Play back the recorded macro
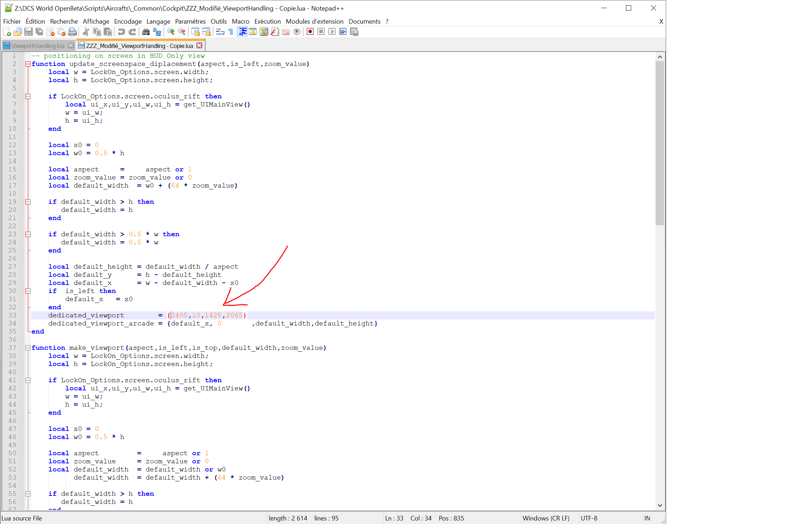812x524 pixels. point(332,32)
